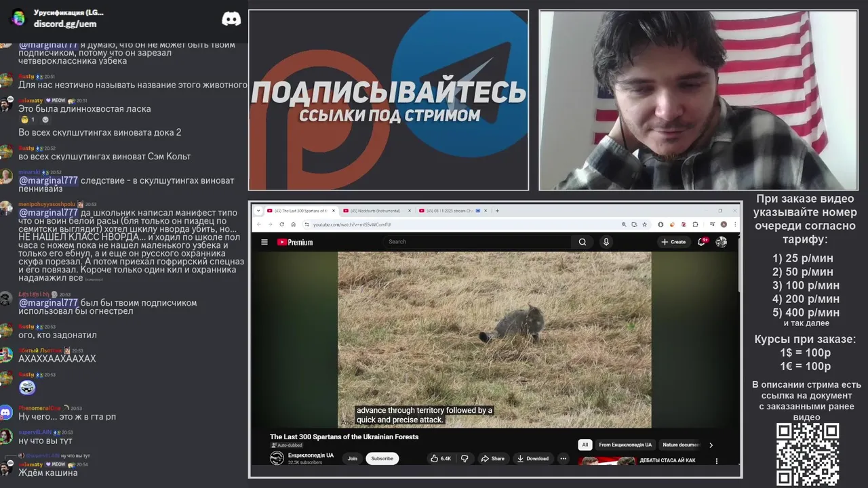
Task: Bookmark this page with the star icon
Action: coord(644,224)
